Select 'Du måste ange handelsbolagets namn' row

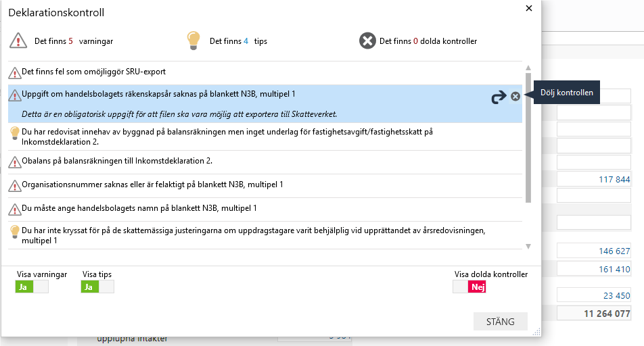(x=265, y=209)
